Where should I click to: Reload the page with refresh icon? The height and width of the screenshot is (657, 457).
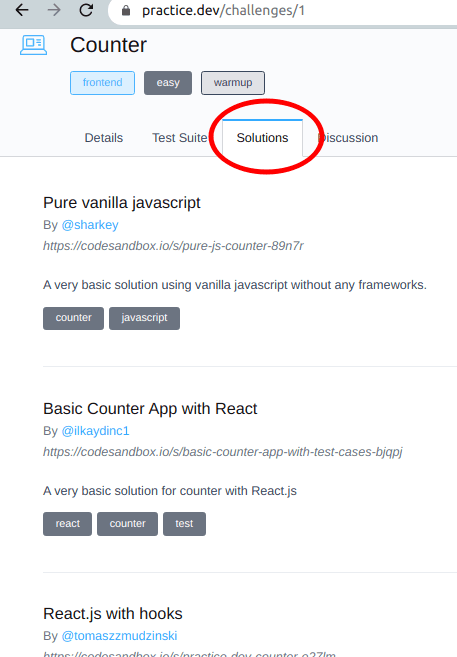(x=86, y=10)
